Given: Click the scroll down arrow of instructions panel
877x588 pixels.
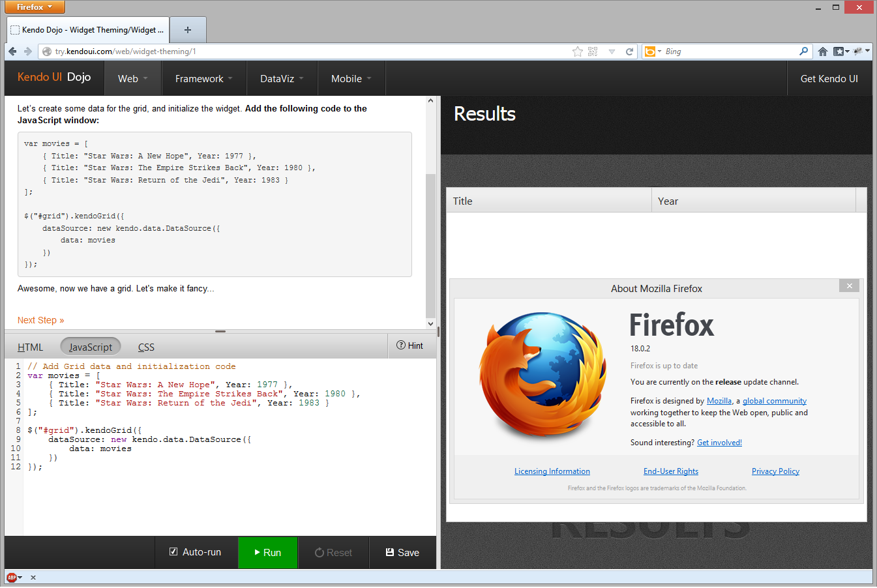Looking at the screenshot, I should point(430,323).
